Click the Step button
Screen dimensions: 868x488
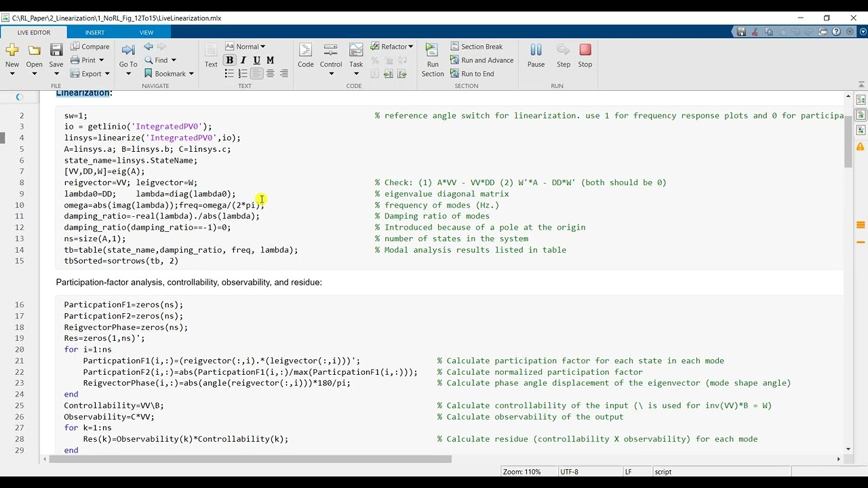click(564, 56)
